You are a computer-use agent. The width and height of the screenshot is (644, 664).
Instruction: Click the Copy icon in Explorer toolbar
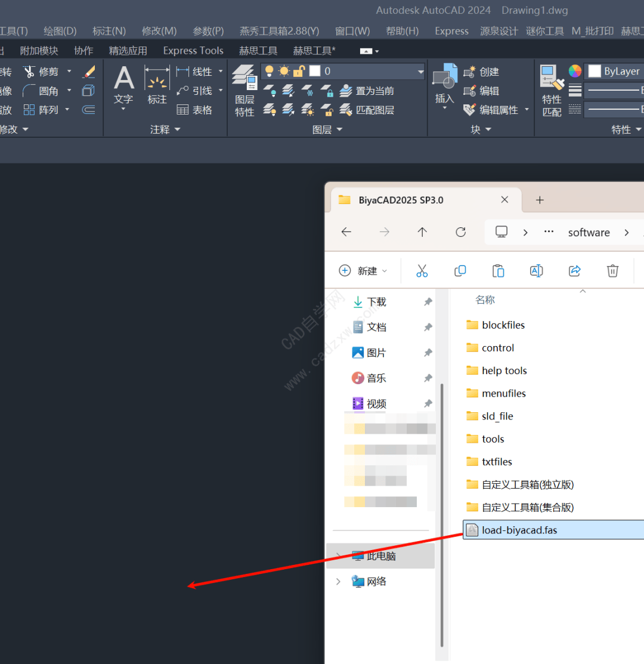tap(460, 271)
